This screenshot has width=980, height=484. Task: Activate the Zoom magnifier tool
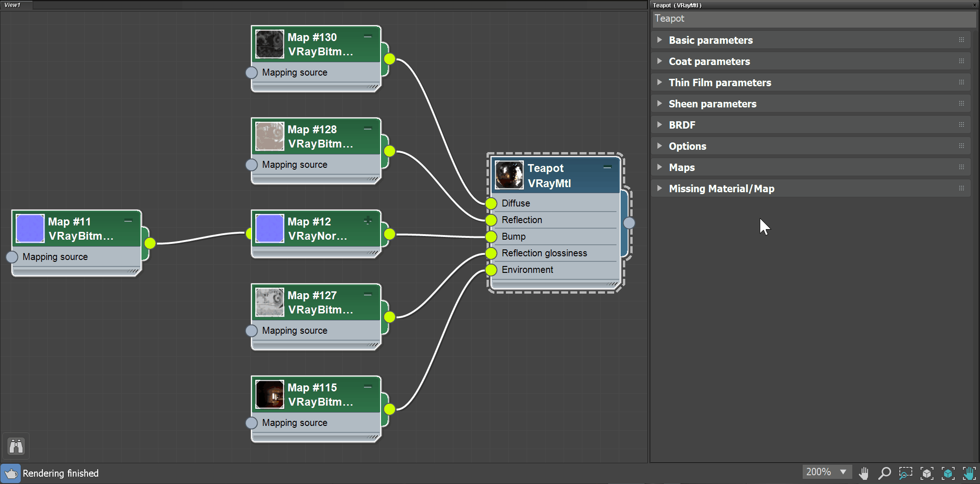tap(884, 473)
